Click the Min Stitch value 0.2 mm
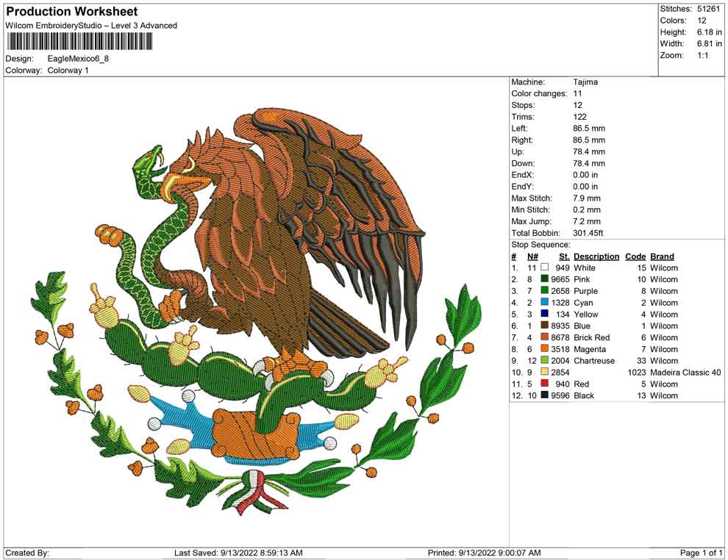Viewport: 728px width, 560px height. coord(586,209)
